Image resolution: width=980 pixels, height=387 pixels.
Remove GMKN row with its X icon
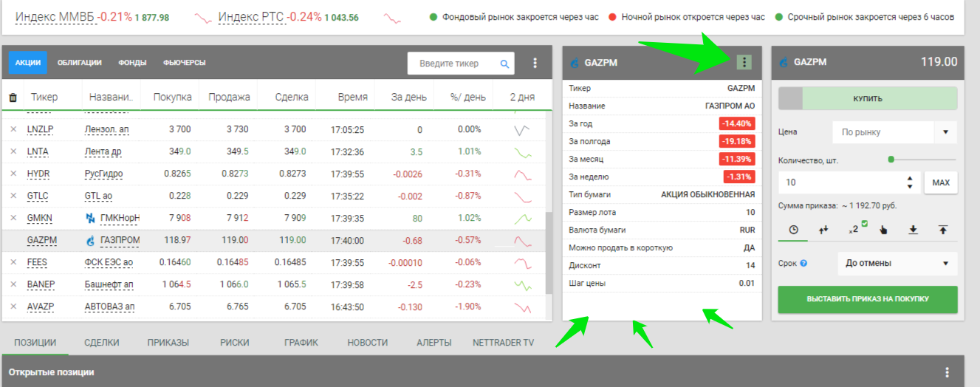click(x=13, y=218)
